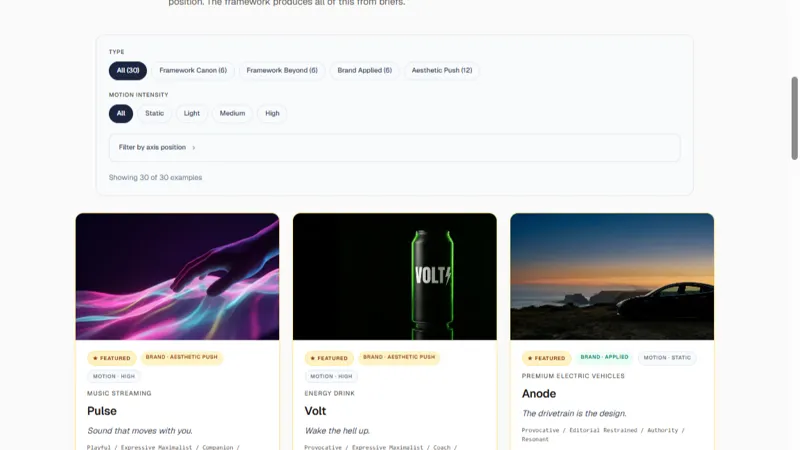The width and height of the screenshot is (800, 450).
Task: Filter by Brand Applied (6)
Action: 364,70
